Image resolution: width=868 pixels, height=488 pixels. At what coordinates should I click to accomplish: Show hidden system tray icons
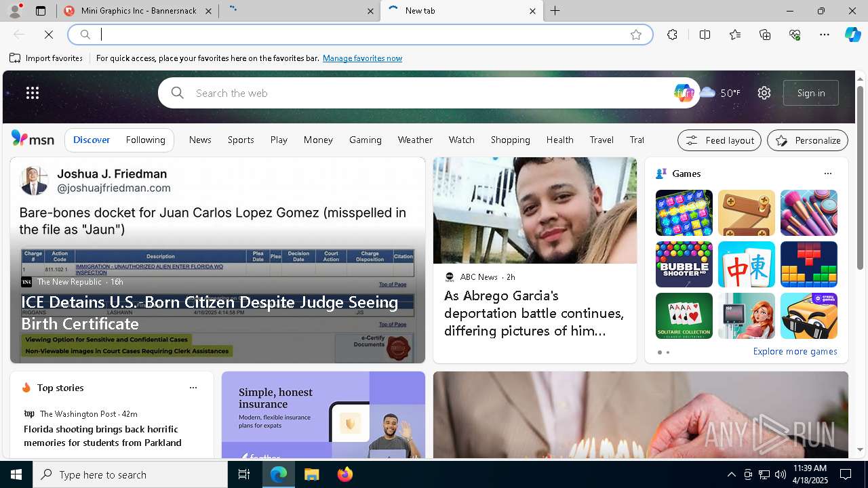pos(731,474)
